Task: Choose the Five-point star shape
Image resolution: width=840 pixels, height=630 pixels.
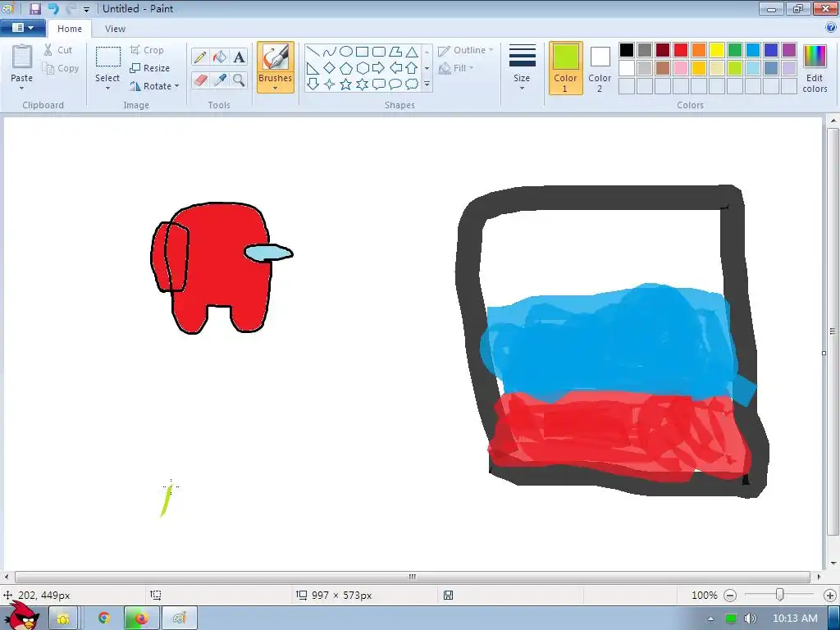Action: [x=347, y=84]
